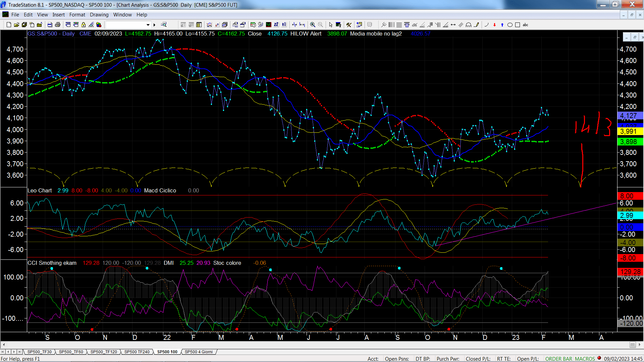This screenshot has height=362, width=644.
Task: Select the Parallel Lines drawing tool
Action: pos(461,25)
